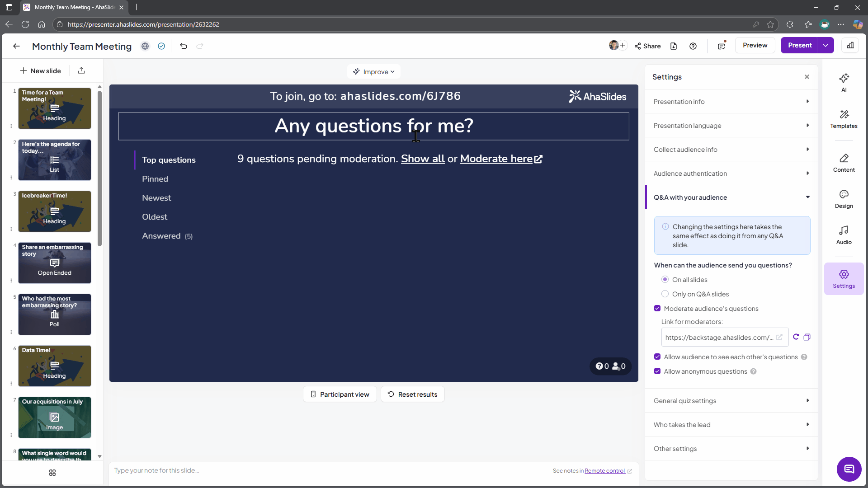This screenshot has width=868, height=488.
Task: Switch to the Pinned questions tab
Action: (x=155, y=179)
